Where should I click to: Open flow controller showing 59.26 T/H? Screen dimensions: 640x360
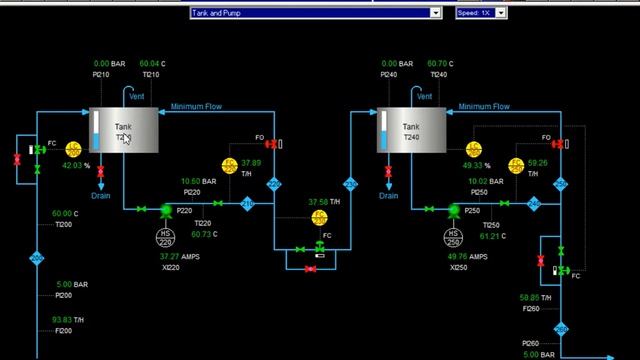click(516, 166)
